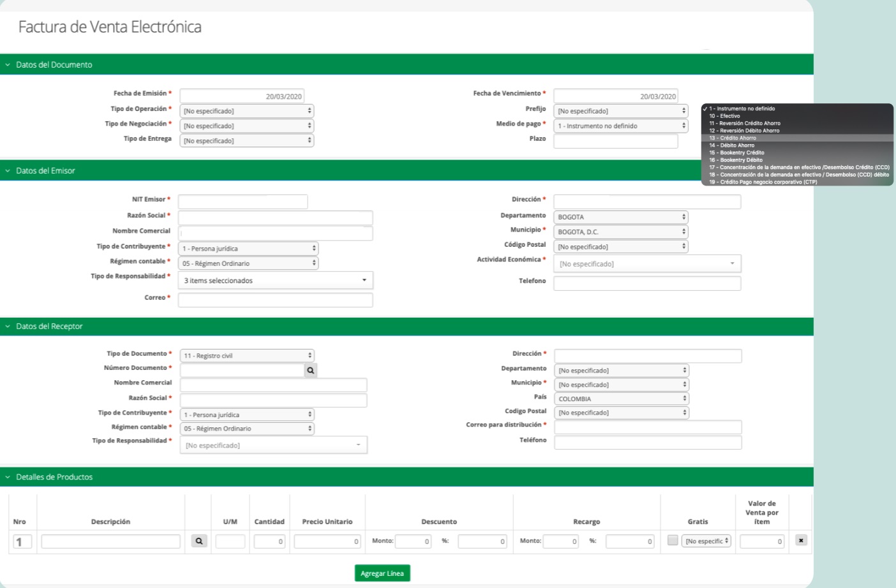Open the Tipo de Entrega dropdown

tap(247, 140)
